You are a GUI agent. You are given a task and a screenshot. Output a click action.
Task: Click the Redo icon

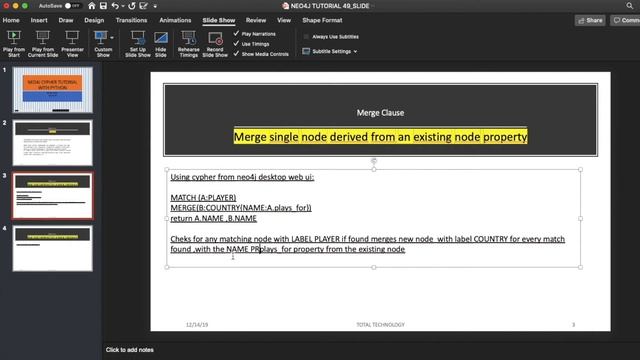pos(131,6)
